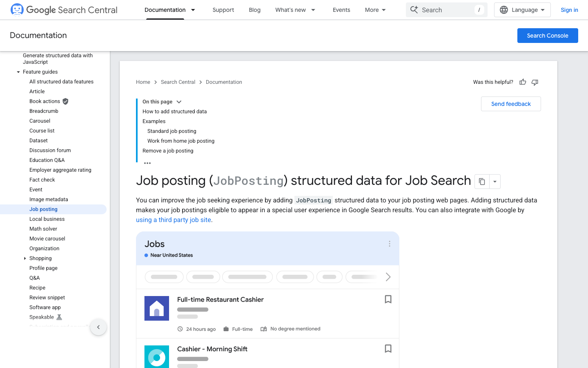Click the Morning Shift company logo
Image resolution: width=588 pixels, height=368 pixels.
pos(157,357)
